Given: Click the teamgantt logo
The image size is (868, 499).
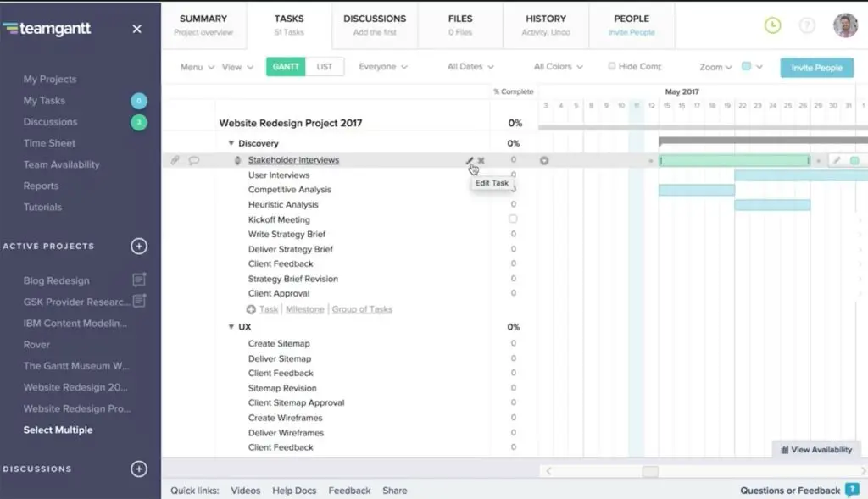Looking at the screenshot, I should tap(47, 29).
